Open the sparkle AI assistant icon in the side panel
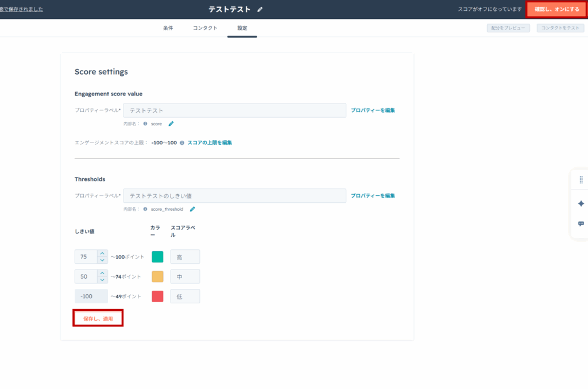This screenshot has width=588, height=389. [x=581, y=203]
